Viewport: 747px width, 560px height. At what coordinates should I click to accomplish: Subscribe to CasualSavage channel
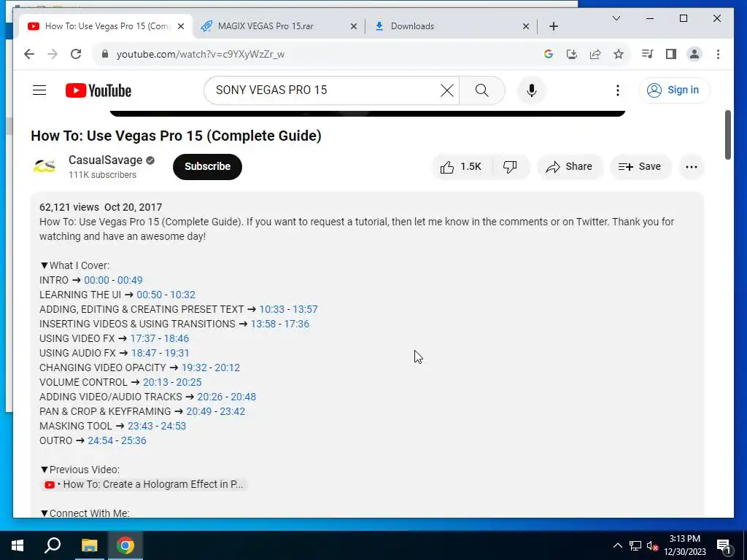(207, 167)
